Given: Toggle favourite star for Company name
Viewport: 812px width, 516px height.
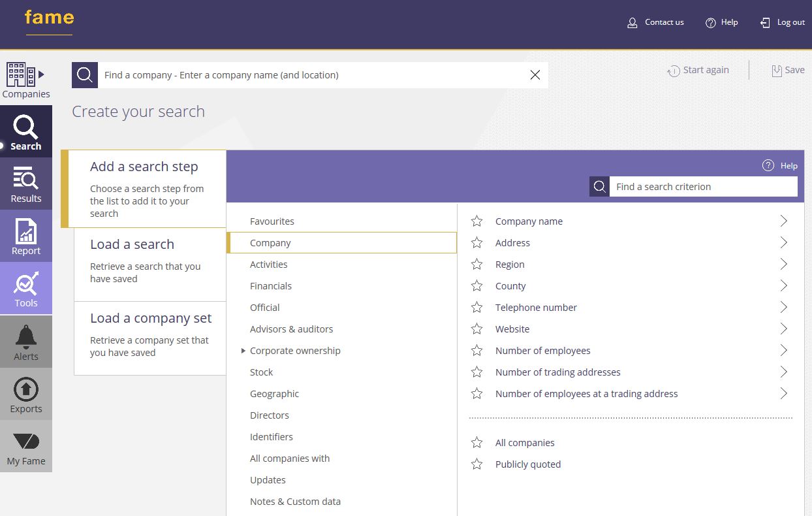Looking at the screenshot, I should point(477,221).
